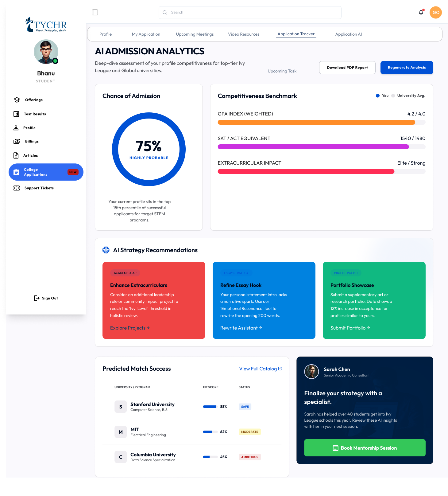Select the sidebar Profile person icon
This screenshot has width=448, height=496.
coord(16,128)
